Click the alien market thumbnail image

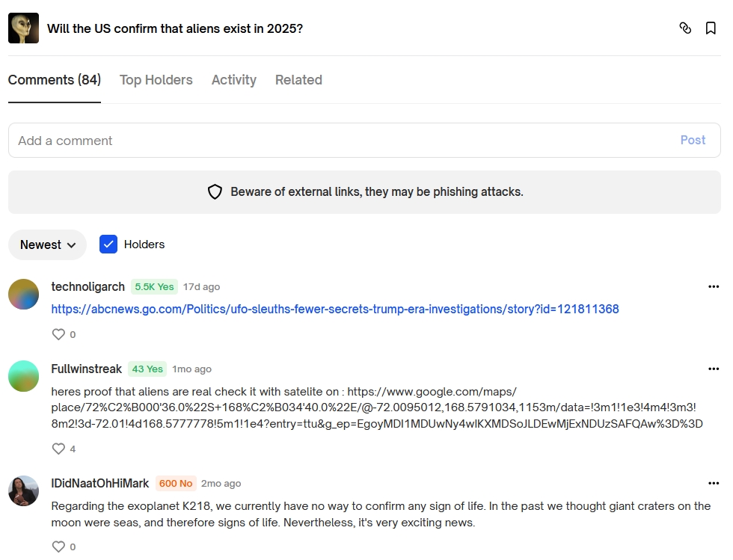(23, 28)
